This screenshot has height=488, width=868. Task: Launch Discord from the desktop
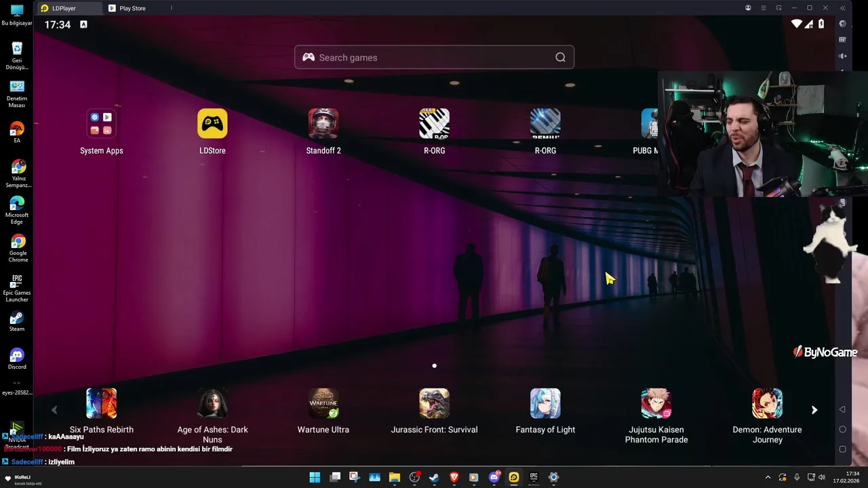[17, 359]
